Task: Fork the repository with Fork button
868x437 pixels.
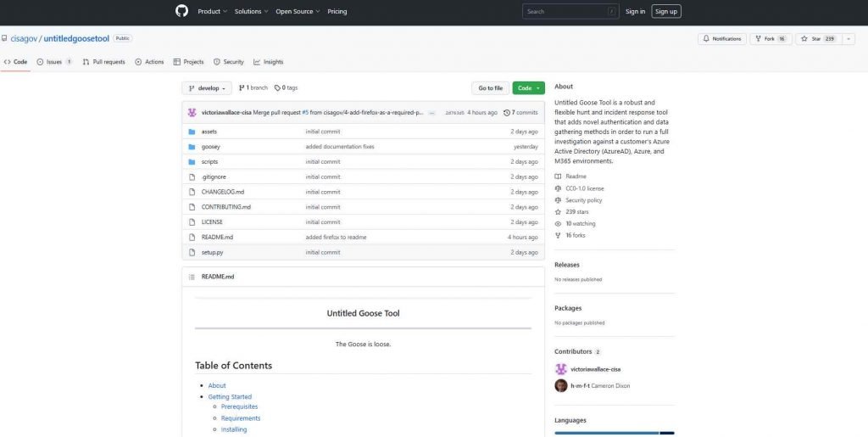Action: [x=771, y=39]
